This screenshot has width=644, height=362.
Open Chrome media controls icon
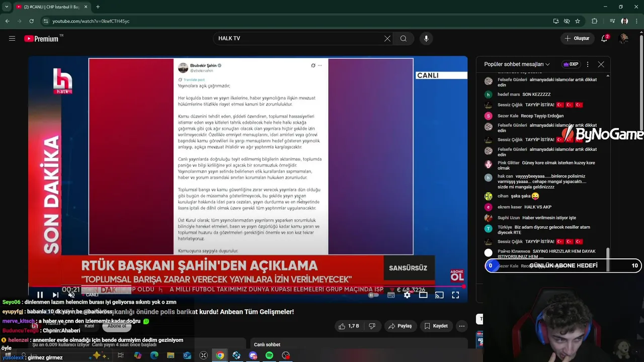(612, 21)
